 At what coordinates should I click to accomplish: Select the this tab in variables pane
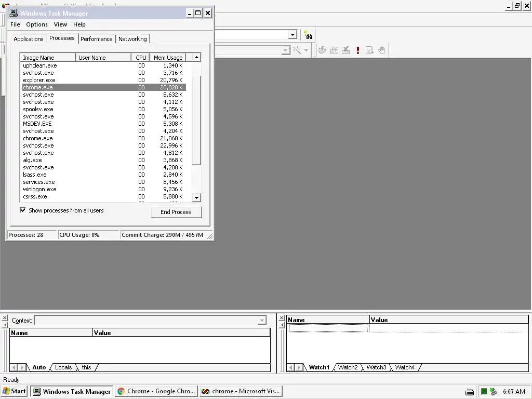(87, 367)
